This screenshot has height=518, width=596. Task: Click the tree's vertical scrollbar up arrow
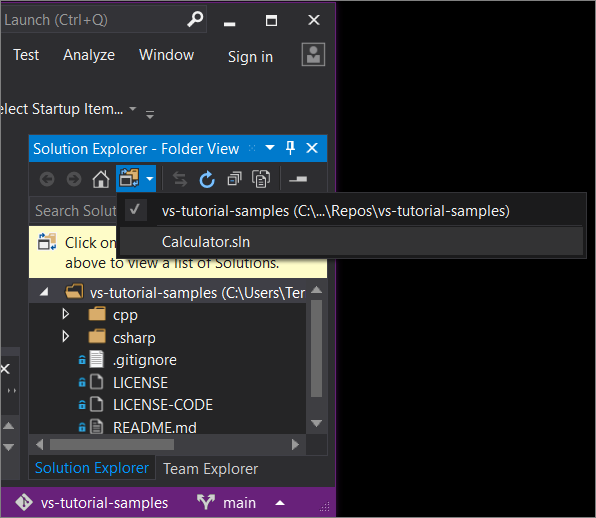pyautogui.click(x=317, y=290)
